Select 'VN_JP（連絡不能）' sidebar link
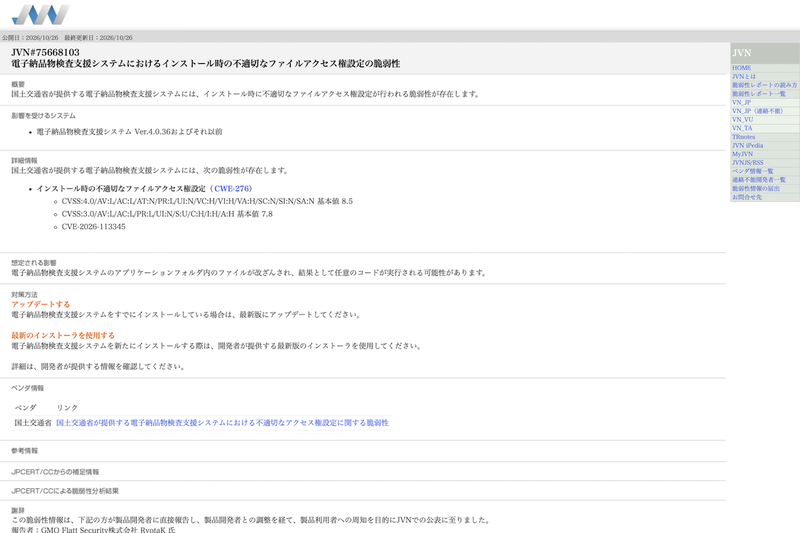800x533 pixels. pos(759,111)
